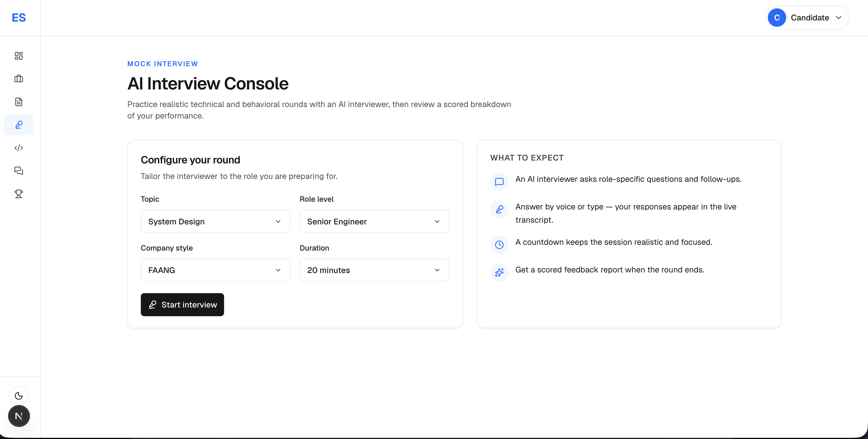Click the 'Practice realistic technical and behavioral rounds' description
868x439 pixels.
click(319, 110)
